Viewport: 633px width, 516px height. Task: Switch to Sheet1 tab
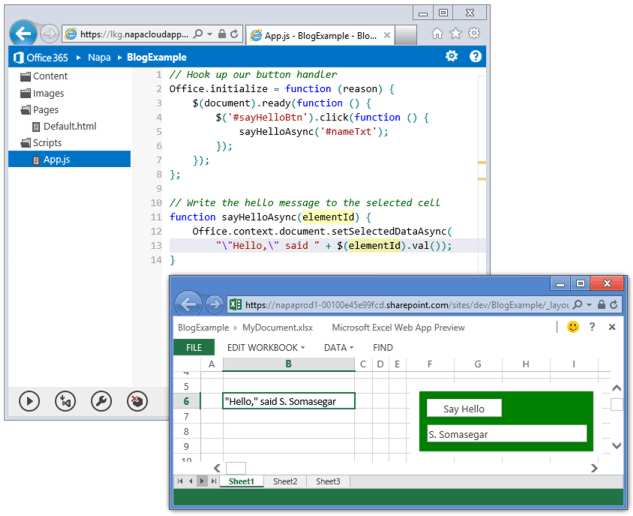[x=241, y=481]
